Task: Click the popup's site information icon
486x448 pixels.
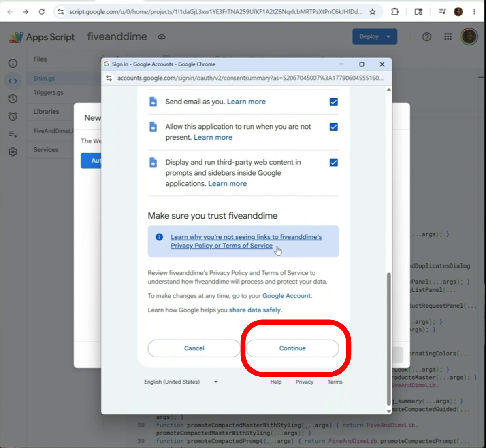Action: coord(109,78)
